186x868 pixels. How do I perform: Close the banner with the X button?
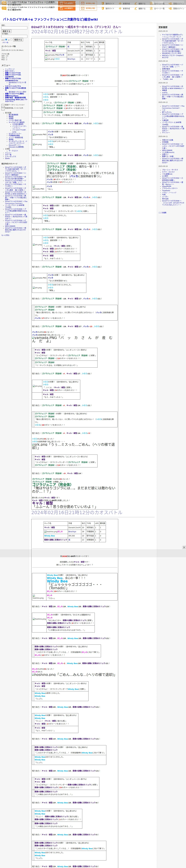click(184, 548)
